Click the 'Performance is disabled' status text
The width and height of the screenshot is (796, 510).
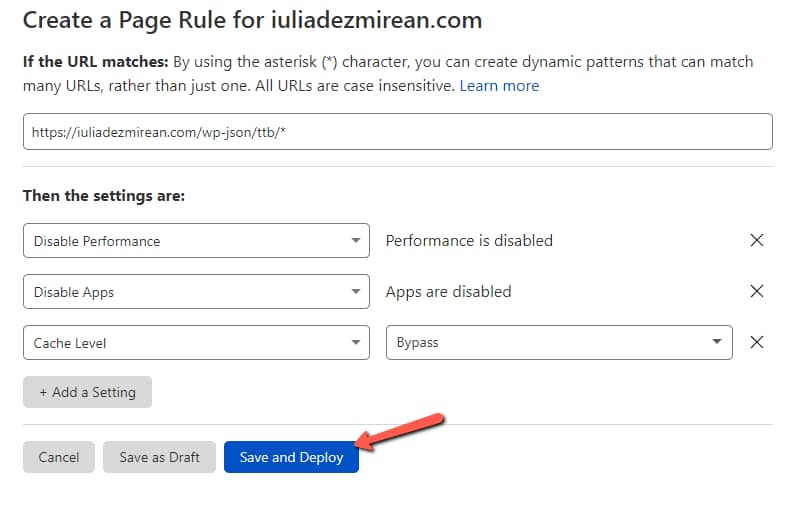click(x=469, y=240)
